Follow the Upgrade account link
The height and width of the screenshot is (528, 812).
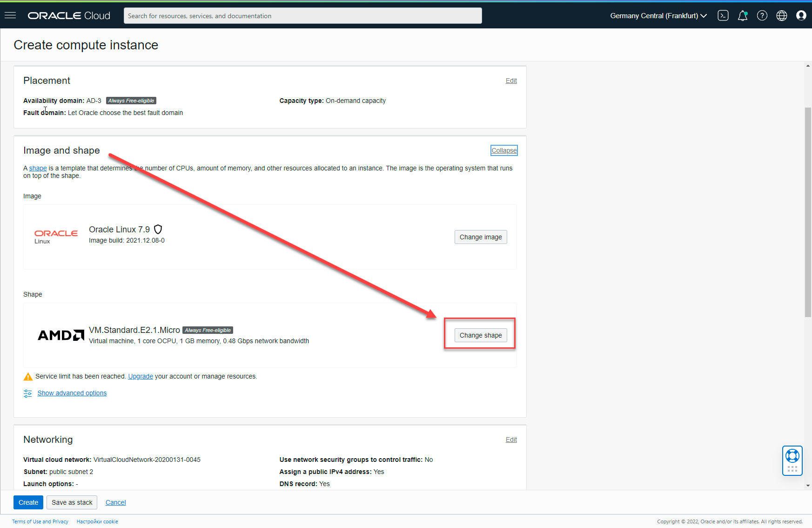(141, 376)
